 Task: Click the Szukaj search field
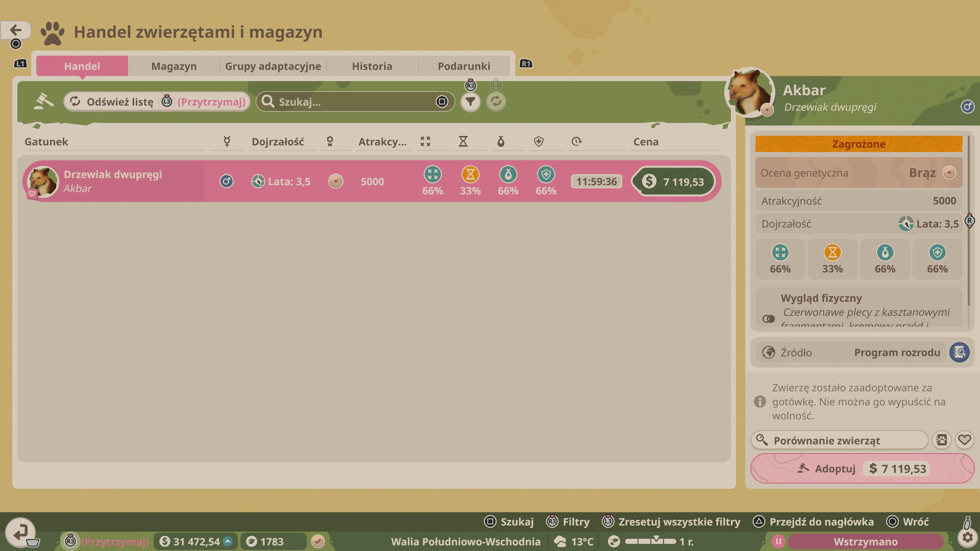(x=355, y=102)
